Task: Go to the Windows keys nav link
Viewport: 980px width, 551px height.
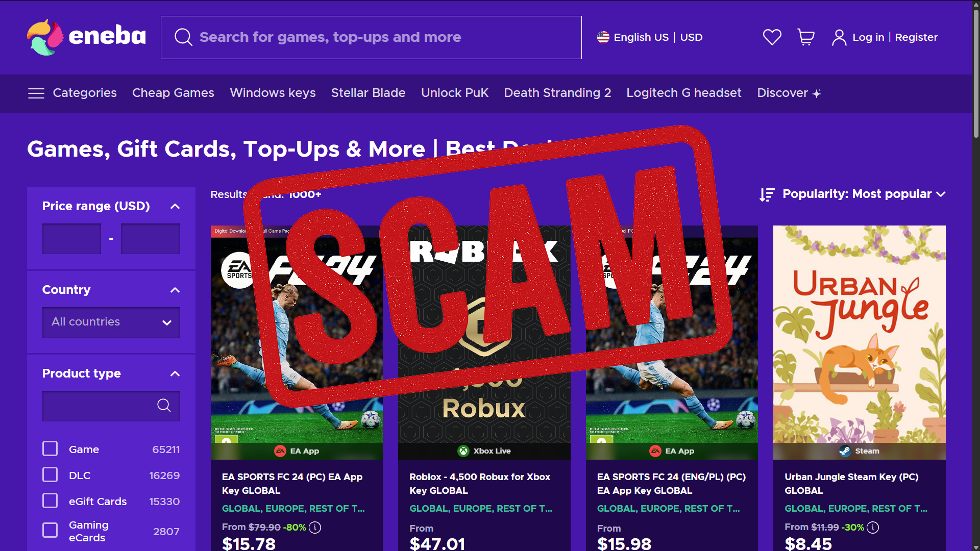Action: [273, 93]
